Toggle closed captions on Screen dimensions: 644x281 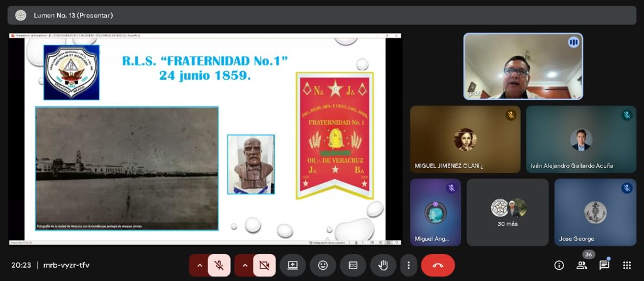[x=353, y=265]
